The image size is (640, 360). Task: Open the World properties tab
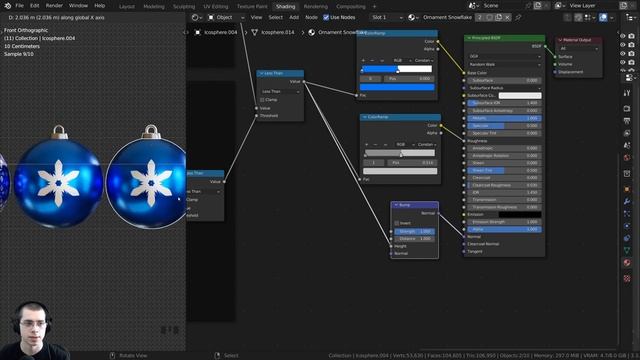(x=627, y=158)
